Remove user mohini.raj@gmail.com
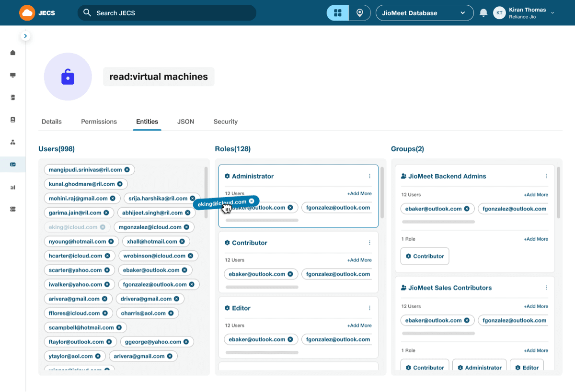The width and height of the screenshot is (575, 392). tap(113, 198)
